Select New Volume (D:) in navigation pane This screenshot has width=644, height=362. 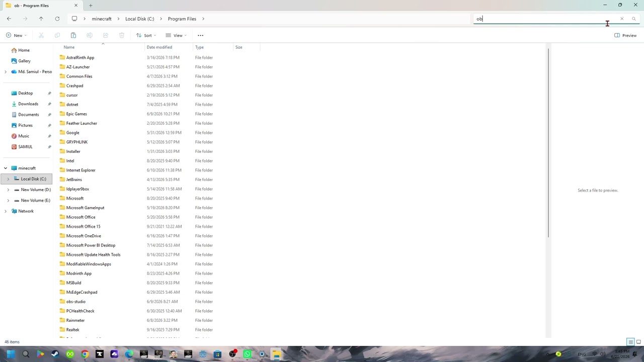coord(36,190)
